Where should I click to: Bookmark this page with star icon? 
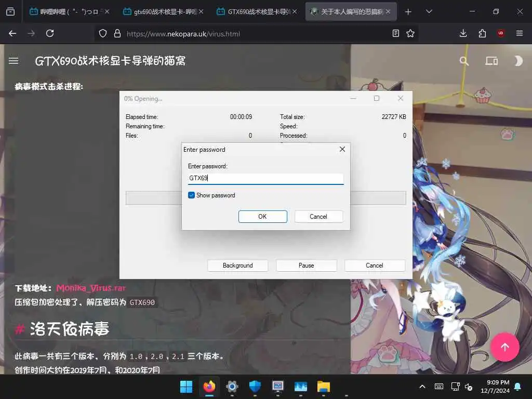[410, 33]
